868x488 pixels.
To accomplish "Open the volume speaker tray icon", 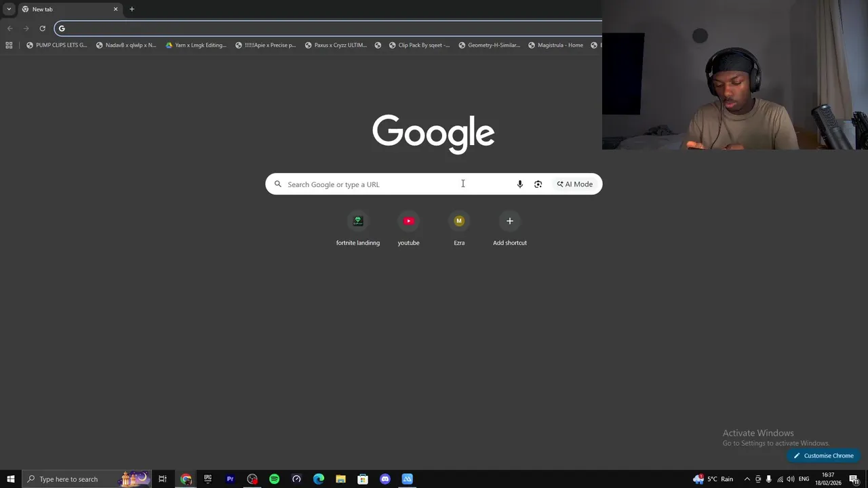I will click(x=791, y=479).
